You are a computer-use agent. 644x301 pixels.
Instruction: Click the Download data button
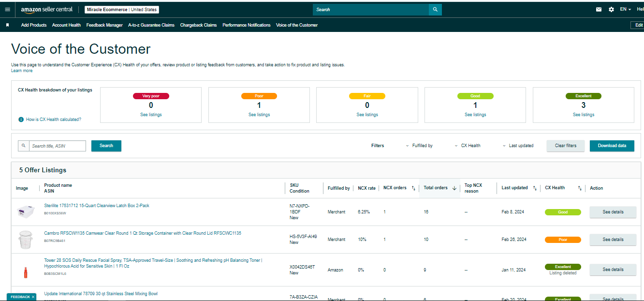coord(612,146)
